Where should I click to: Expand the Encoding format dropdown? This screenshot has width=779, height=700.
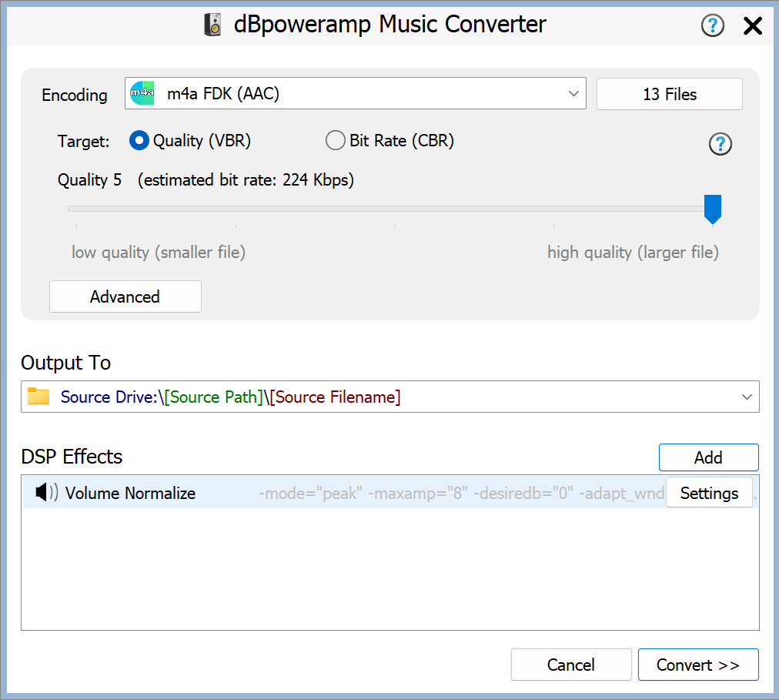573,94
